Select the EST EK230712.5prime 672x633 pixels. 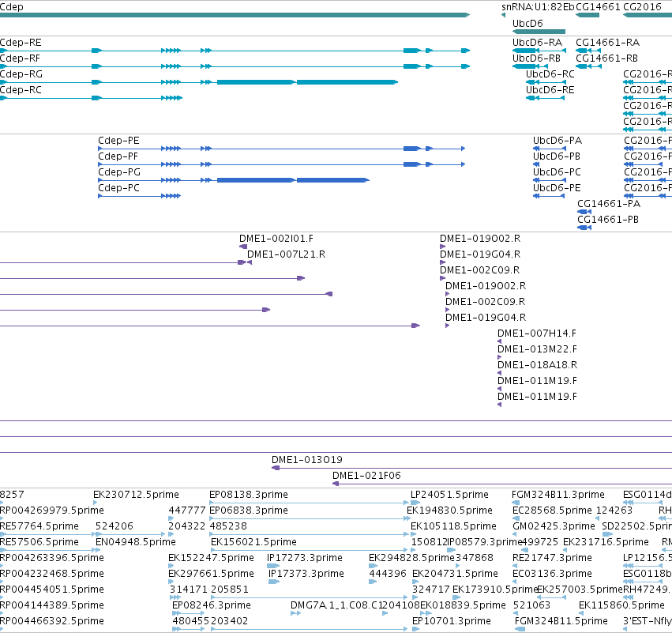[x=137, y=495]
